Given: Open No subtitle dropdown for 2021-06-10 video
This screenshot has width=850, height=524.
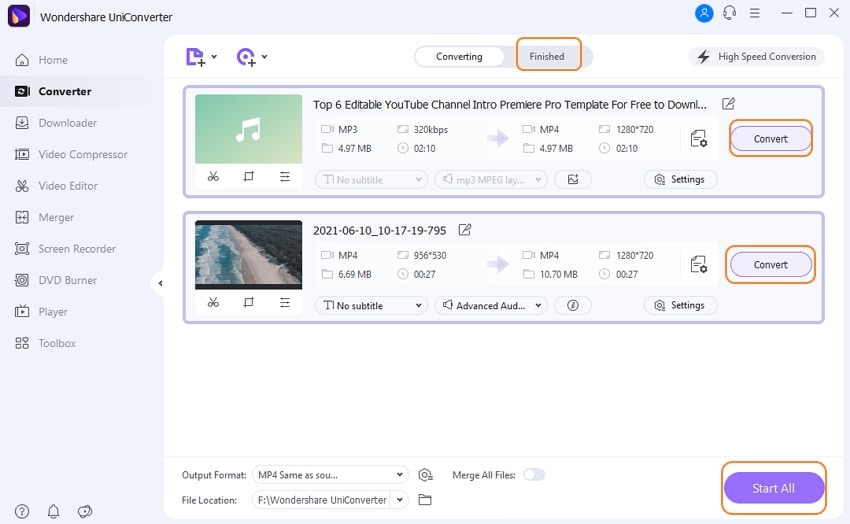Looking at the screenshot, I should tap(371, 305).
